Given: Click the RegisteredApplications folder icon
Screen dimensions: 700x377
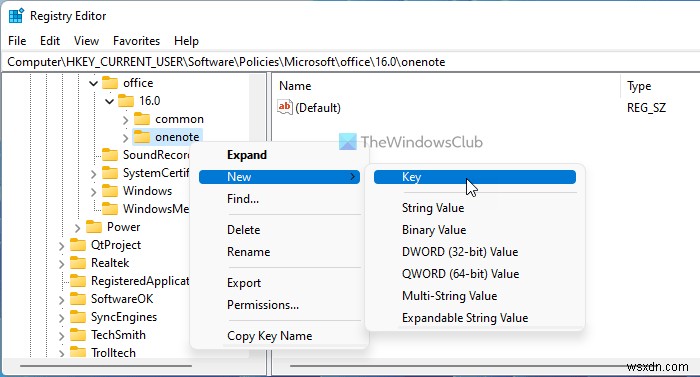Looking at the screenshot, I should pos(78,281).
